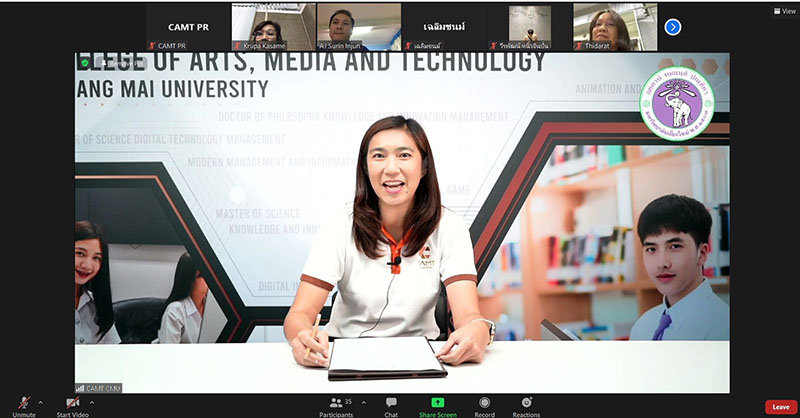Screen dimensions: 800x418
Task: Click the muted mic icon on เฉลิมชนม์ tile
Action: coord(408,46)
